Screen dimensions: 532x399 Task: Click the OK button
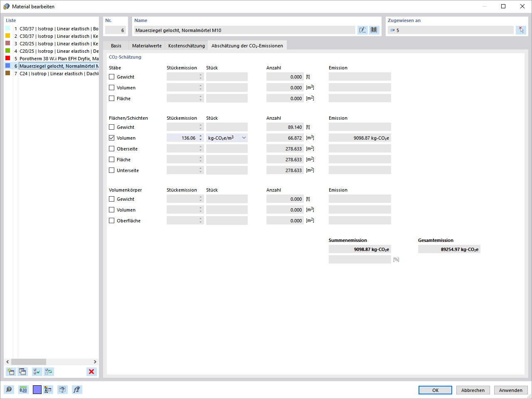pos(435,390)
